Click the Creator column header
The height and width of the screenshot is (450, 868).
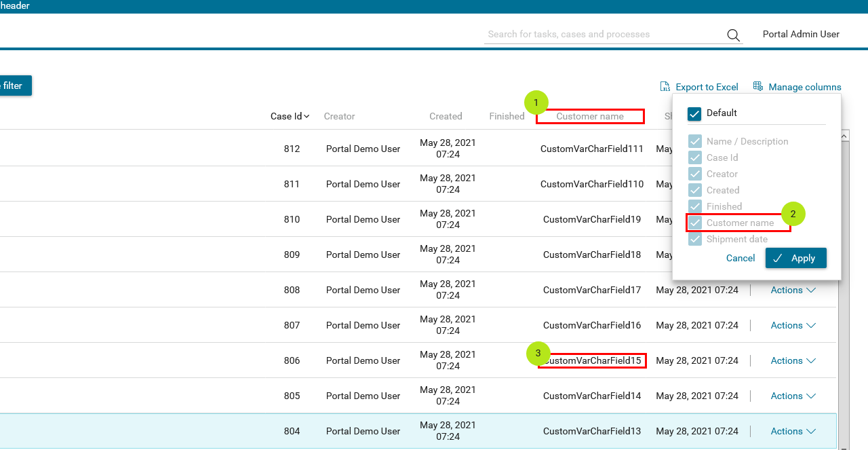click(x=339, y=116)
